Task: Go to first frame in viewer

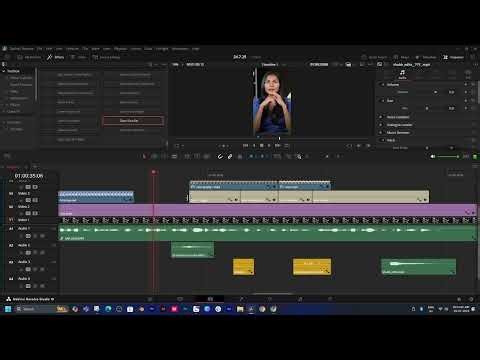Action: click(x=245, y=146)
